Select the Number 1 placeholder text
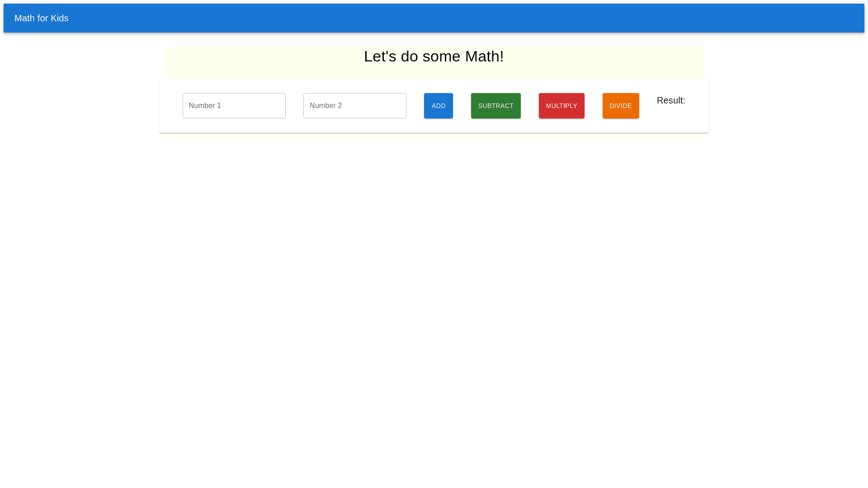Viewport: 868px width, 488px height. (205, 106)
